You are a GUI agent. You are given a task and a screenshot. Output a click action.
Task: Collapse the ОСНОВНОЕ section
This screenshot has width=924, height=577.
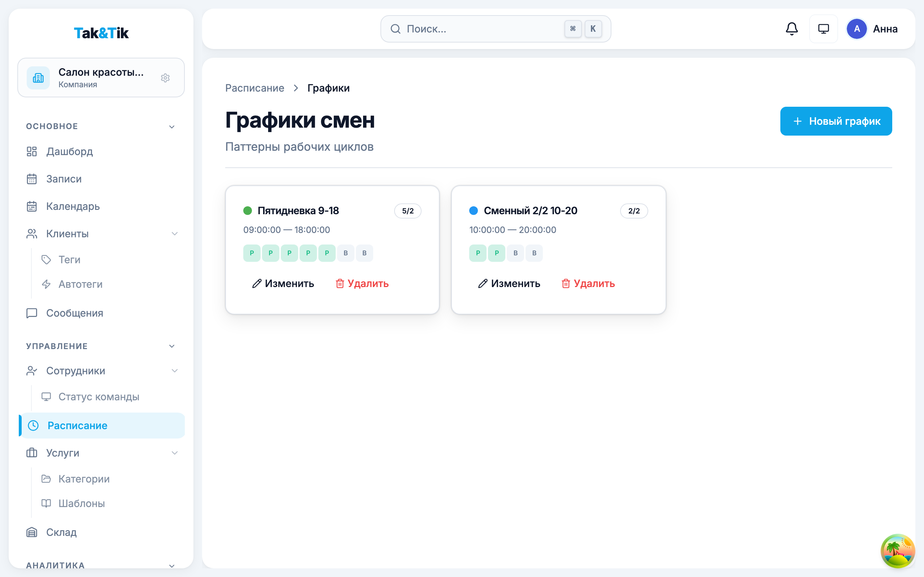click(172, 126)
